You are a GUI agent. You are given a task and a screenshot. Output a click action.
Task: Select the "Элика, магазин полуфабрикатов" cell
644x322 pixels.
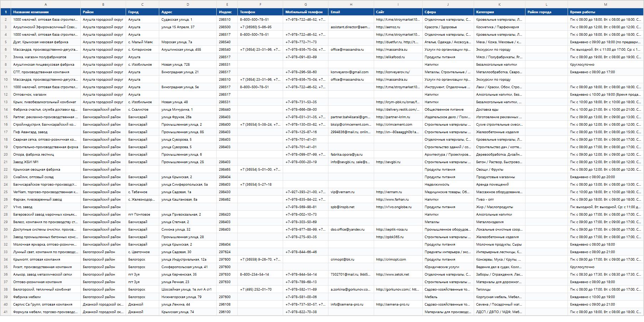[x=46, y=57]
